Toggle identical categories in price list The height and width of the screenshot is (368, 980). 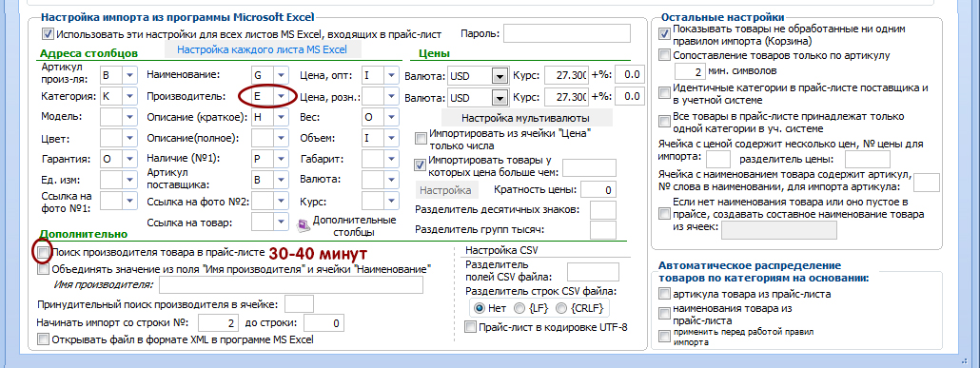pyautogui.click(x=665, y=93)
